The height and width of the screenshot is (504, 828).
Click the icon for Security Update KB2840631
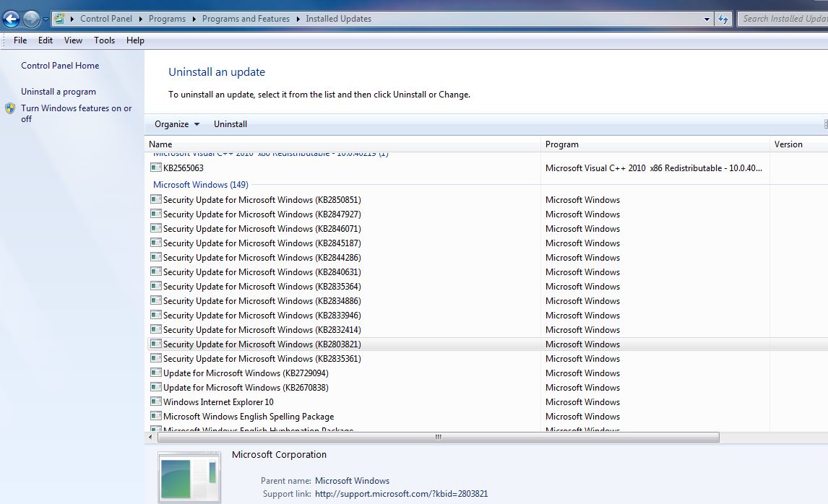[156, 271]
